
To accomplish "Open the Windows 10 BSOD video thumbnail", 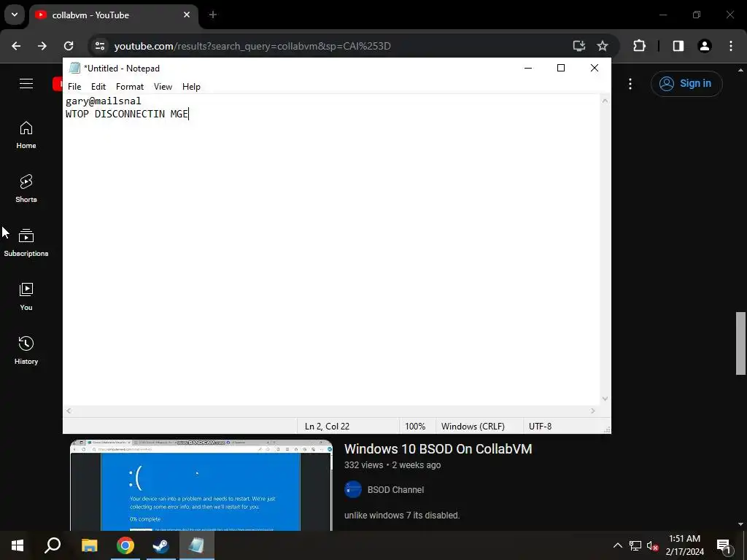I will tap(201, 485).
